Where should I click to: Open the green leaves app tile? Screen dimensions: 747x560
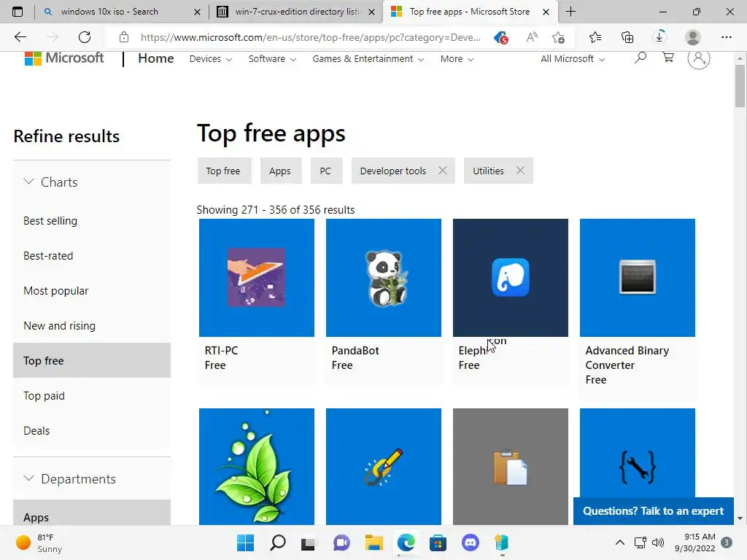coord(256,467)
